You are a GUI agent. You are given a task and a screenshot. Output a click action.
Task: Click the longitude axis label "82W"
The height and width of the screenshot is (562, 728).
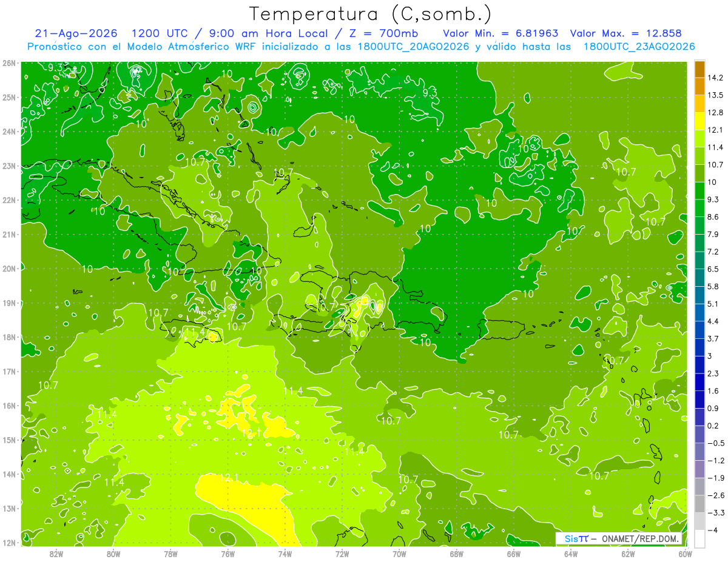56,554
